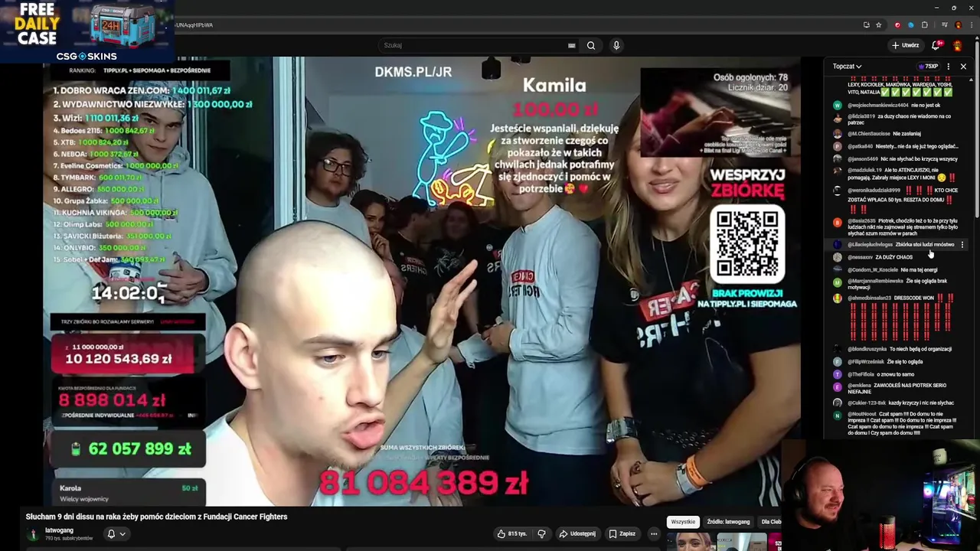Bookmark this page with the star icon
Screen dimensions: 980x551
coord(879,24)
